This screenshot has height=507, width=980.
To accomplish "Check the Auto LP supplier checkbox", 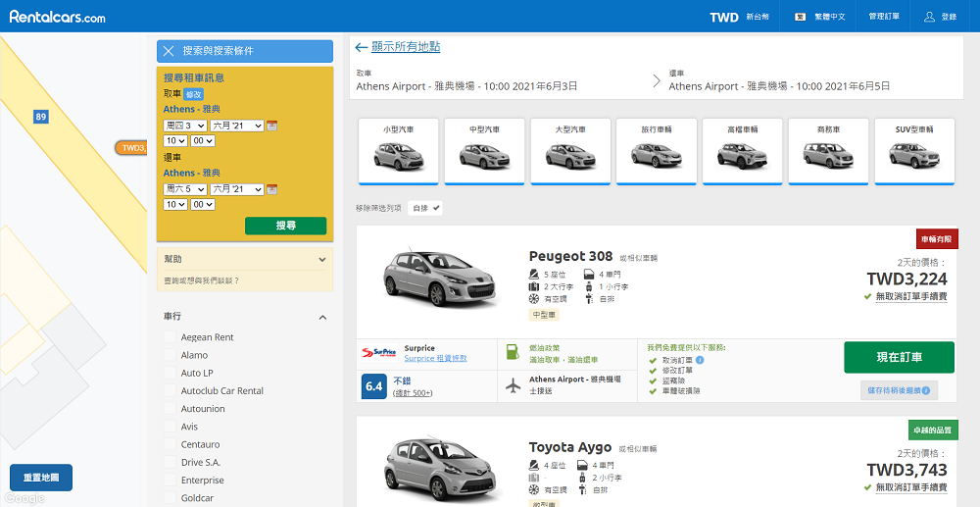I will click(170, 373).
